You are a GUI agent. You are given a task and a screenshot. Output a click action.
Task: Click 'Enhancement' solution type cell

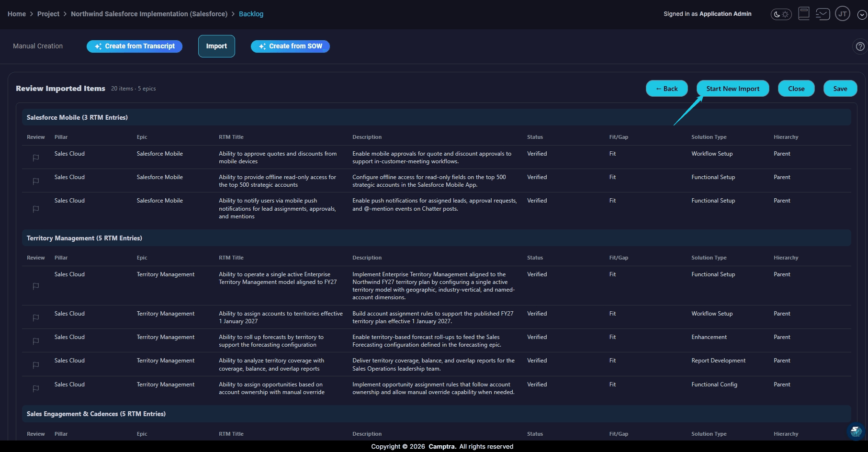pos(709,337)
